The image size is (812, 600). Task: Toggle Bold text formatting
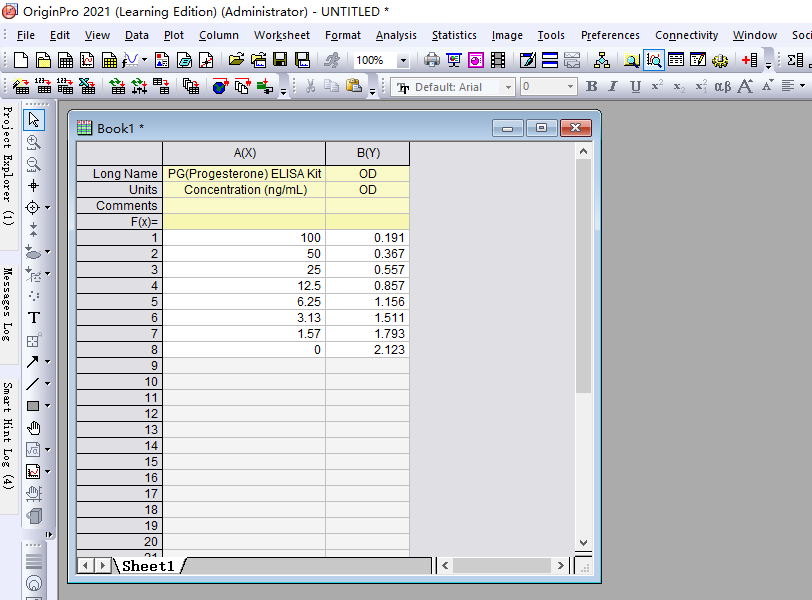tap(591, 87)
